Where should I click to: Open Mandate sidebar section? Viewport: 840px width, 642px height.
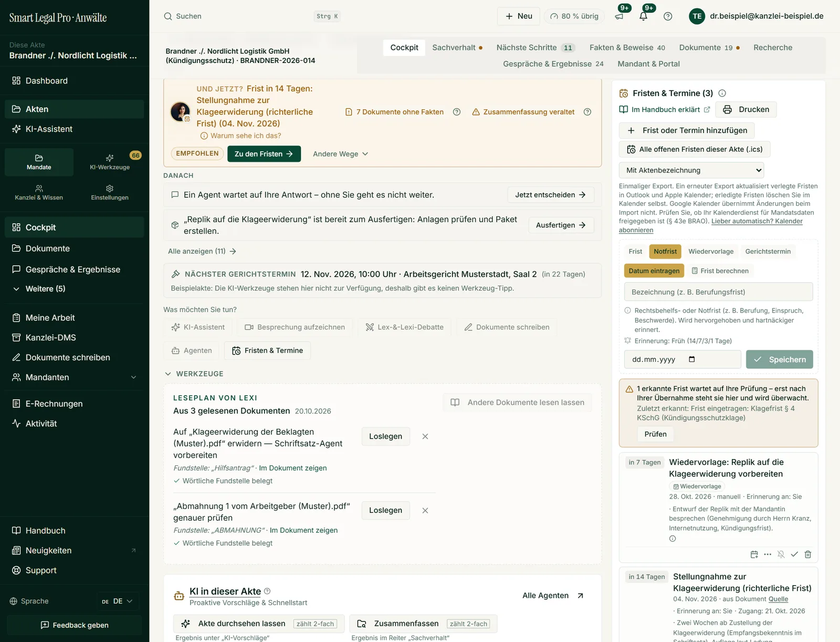click(x=39, y=162)
